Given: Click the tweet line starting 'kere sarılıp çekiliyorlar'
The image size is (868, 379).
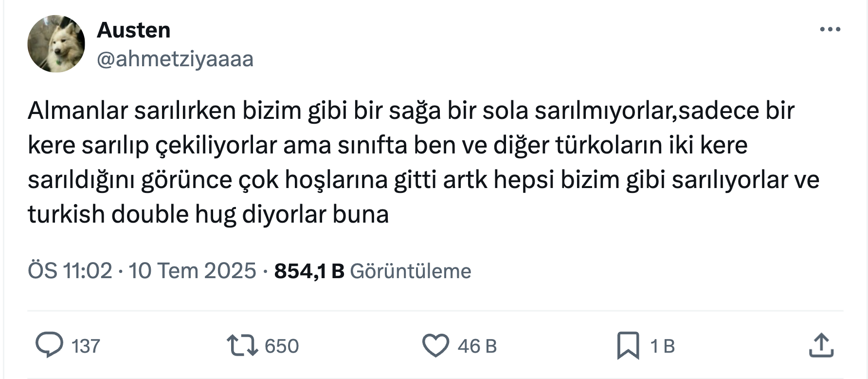Looking at the screenshot, I should click(x=388, y=146).
